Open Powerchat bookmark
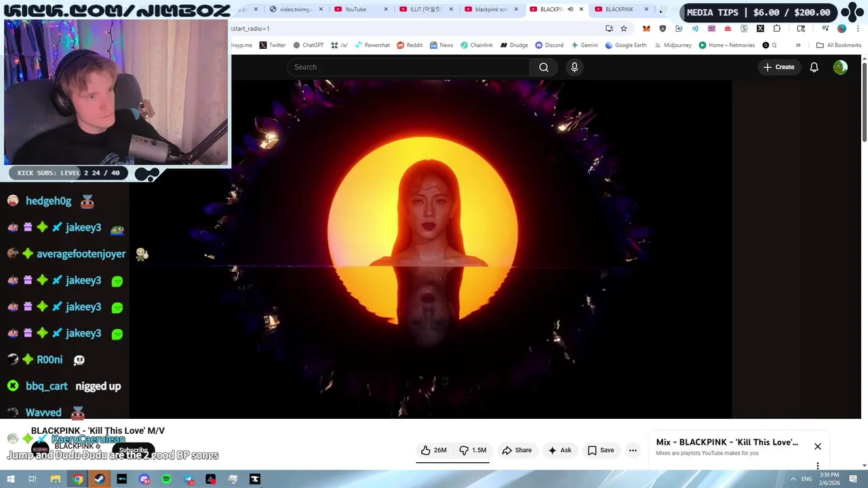 [372, 45]
